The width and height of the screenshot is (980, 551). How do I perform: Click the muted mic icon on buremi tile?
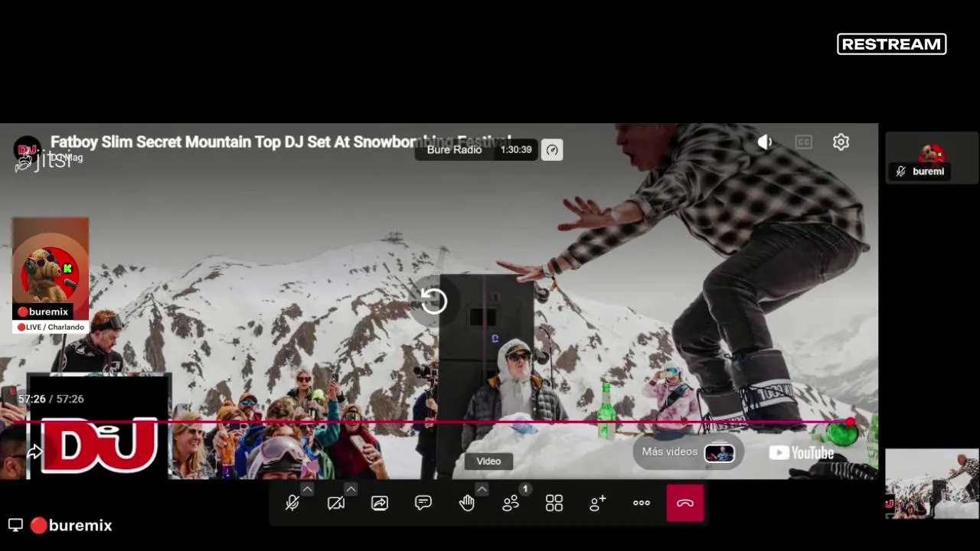point(900,171)
